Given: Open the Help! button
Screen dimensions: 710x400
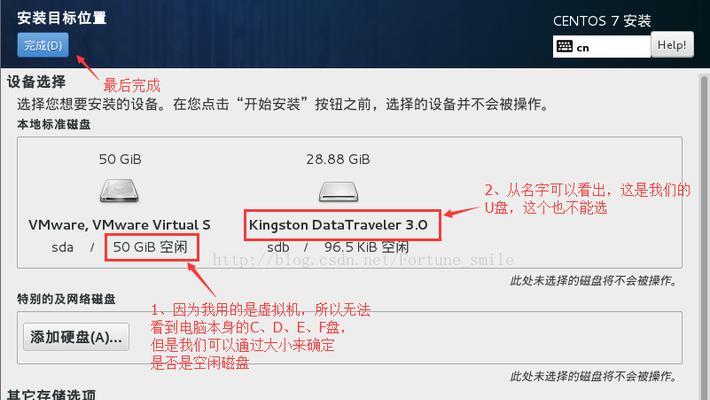Looking at the screenshot, I should coord(672,45).
